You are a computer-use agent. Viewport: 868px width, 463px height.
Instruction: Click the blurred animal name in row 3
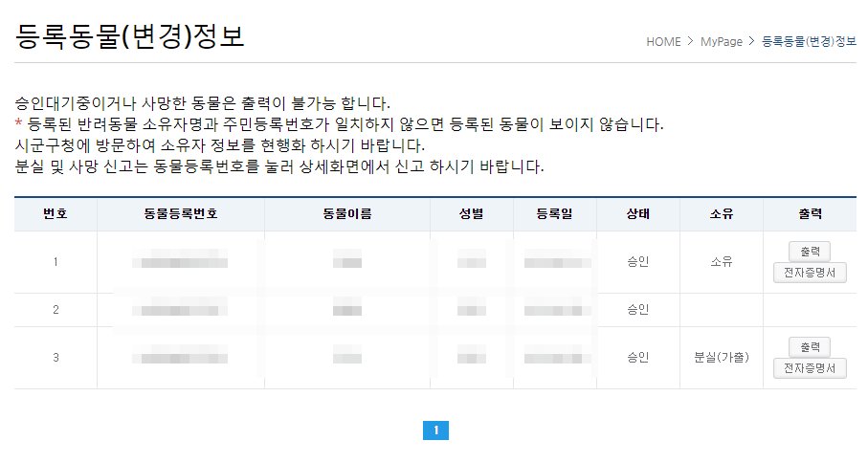pyautogui.click(x=347, y=355)
